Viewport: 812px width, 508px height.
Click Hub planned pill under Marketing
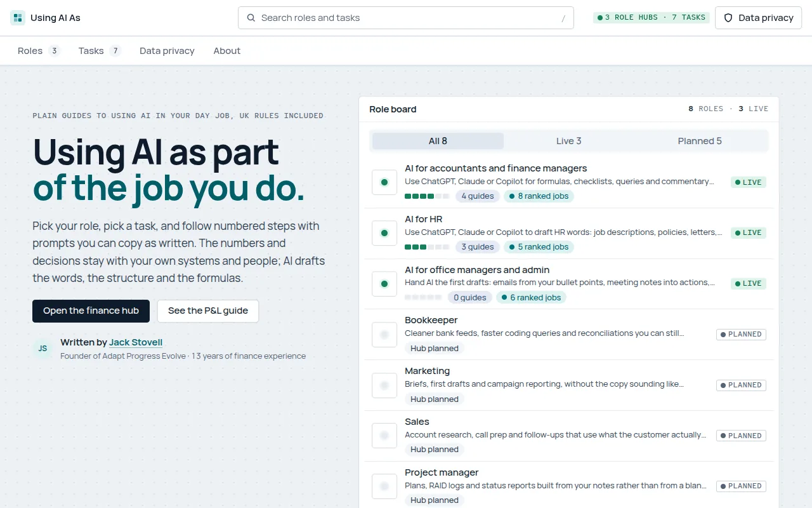coord(435,399)
